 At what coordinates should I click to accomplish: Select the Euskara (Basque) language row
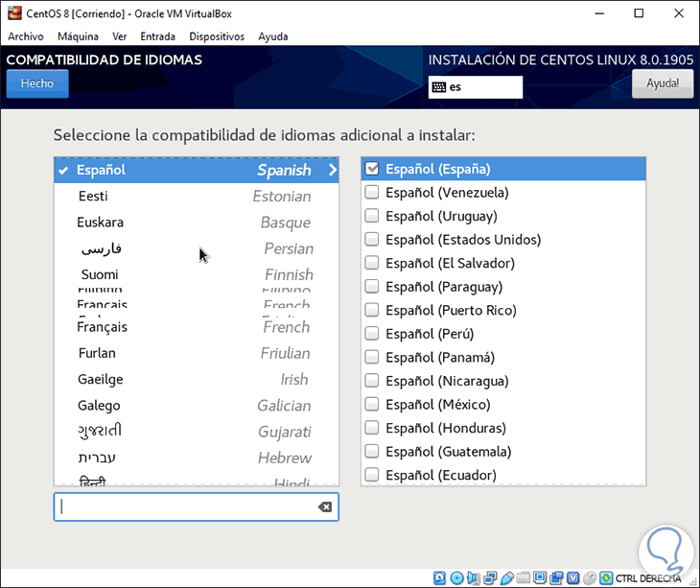197,223
